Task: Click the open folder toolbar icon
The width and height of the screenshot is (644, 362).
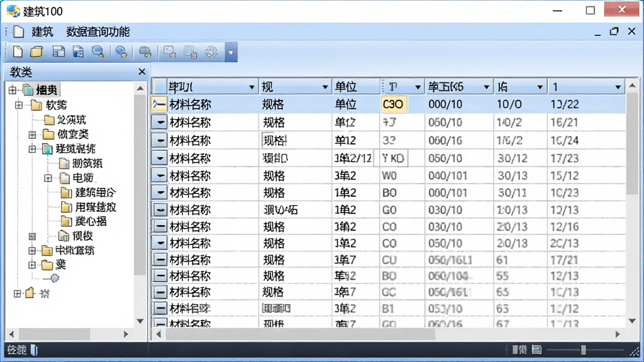Action: click(36, 52)
